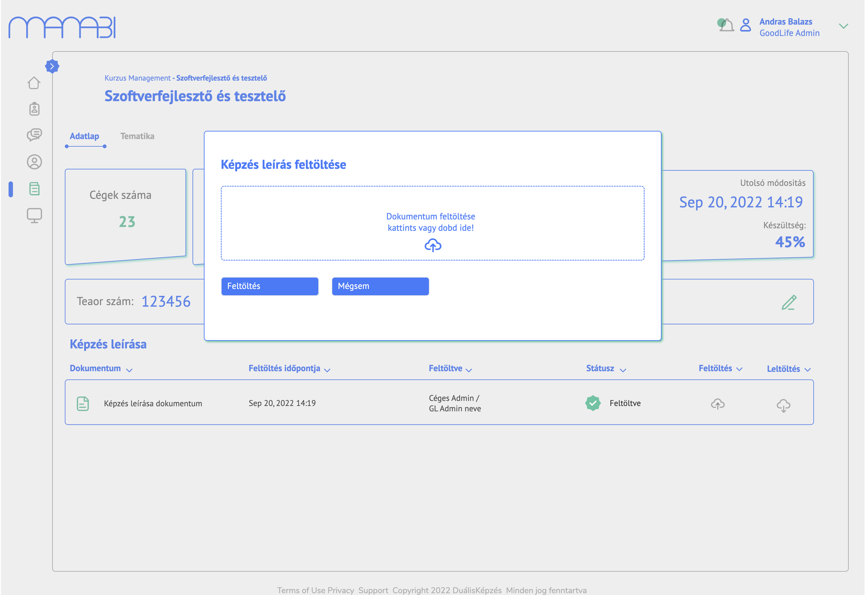Sort by Státusz column chevron

pyautogui.click(x=623, y=370)
